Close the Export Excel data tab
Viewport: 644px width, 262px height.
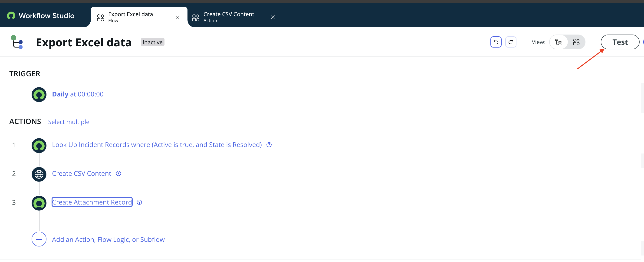177,17
